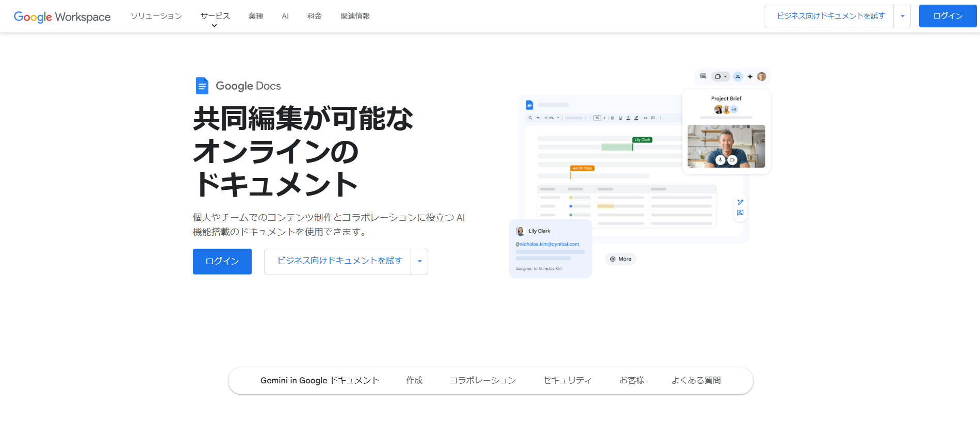Expand the hero try-Docs dropdown arrow

click(x=419, y=262)
